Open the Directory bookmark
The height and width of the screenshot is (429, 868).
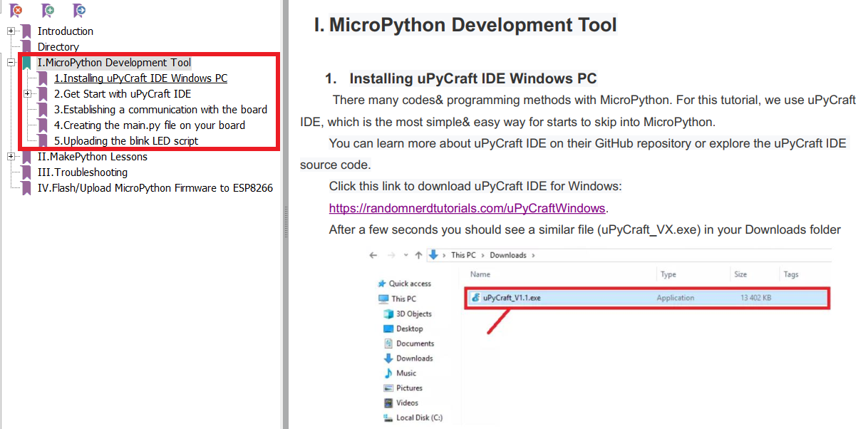[58, 47]
